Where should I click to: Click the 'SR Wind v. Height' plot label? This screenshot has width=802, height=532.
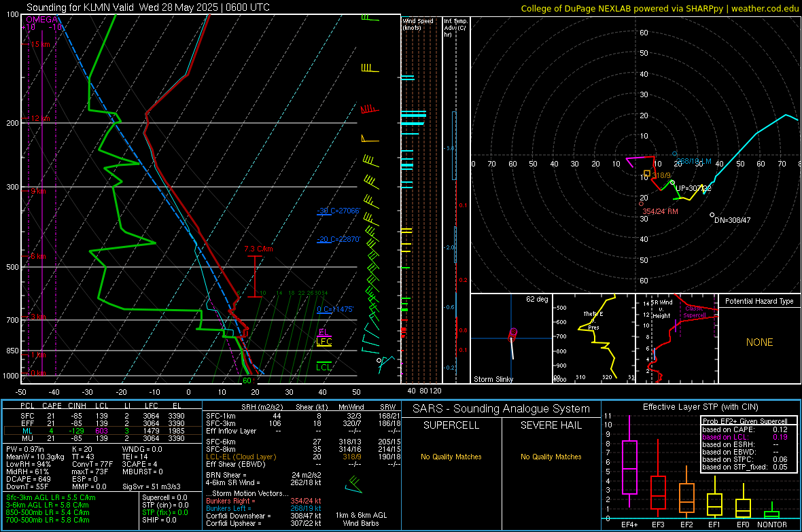pyautogui.click(x=662, y=309)
